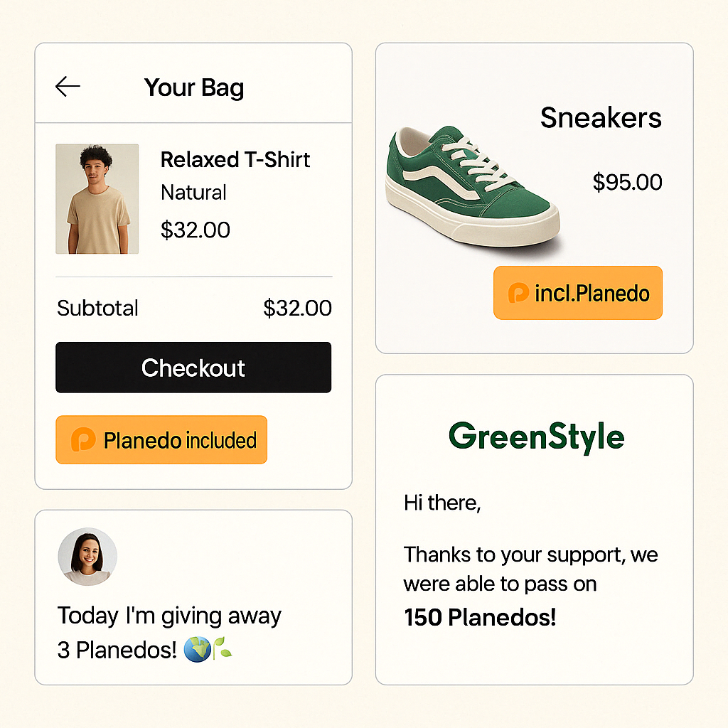728x728 pixels.
Task: Click the back arrow in Your Bag
Action: [x=68, y=87]
